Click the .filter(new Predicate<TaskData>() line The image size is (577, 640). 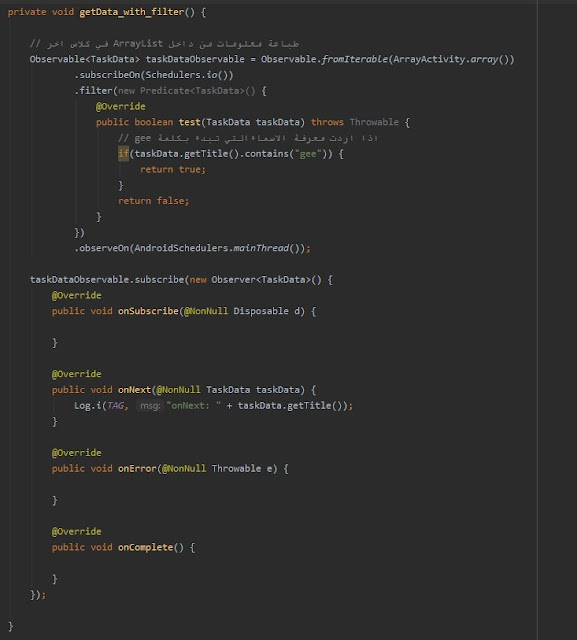coord(170,91)
